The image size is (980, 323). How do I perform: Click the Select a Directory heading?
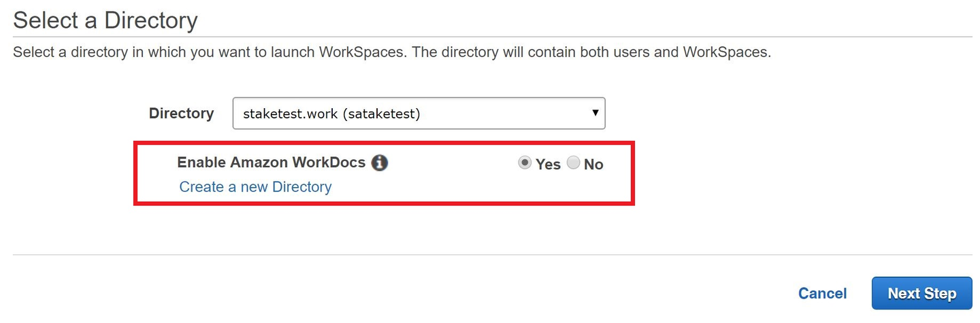pos(105,20)
